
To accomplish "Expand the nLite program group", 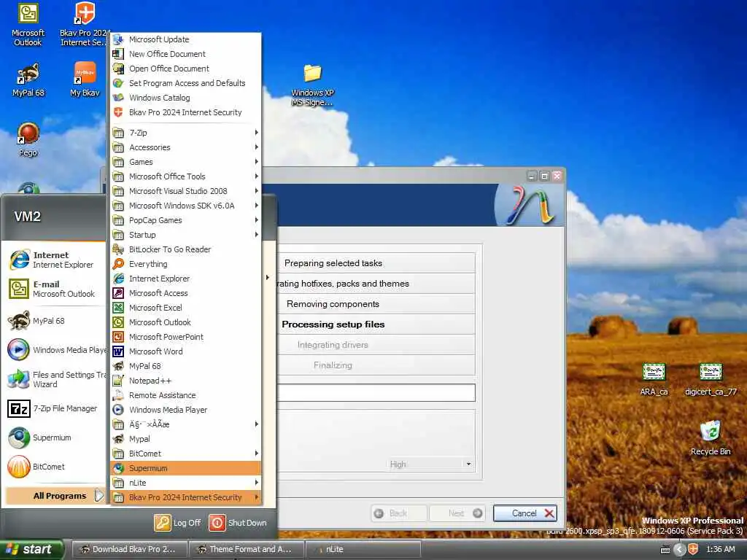I will pyautogui.click(x=186, y=483).
